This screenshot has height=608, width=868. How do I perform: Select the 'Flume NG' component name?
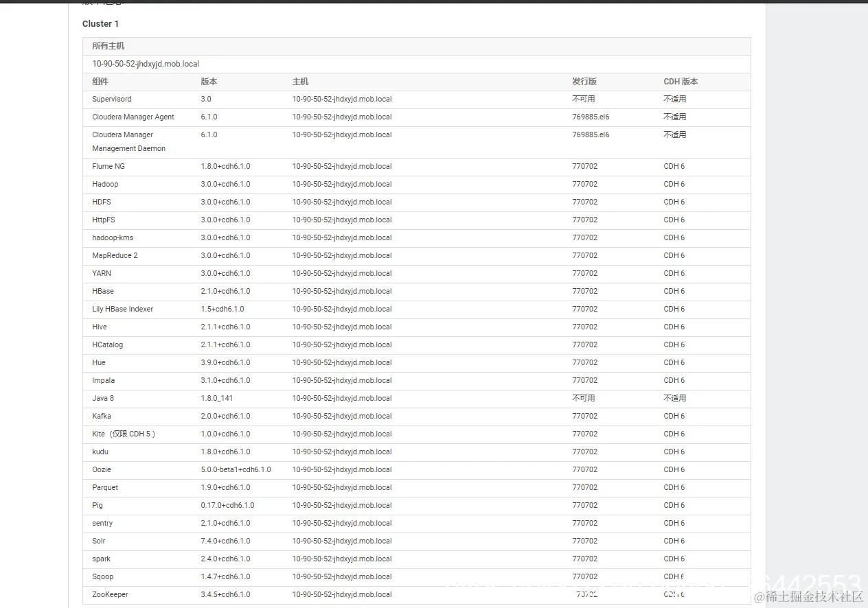pos(108,167)
